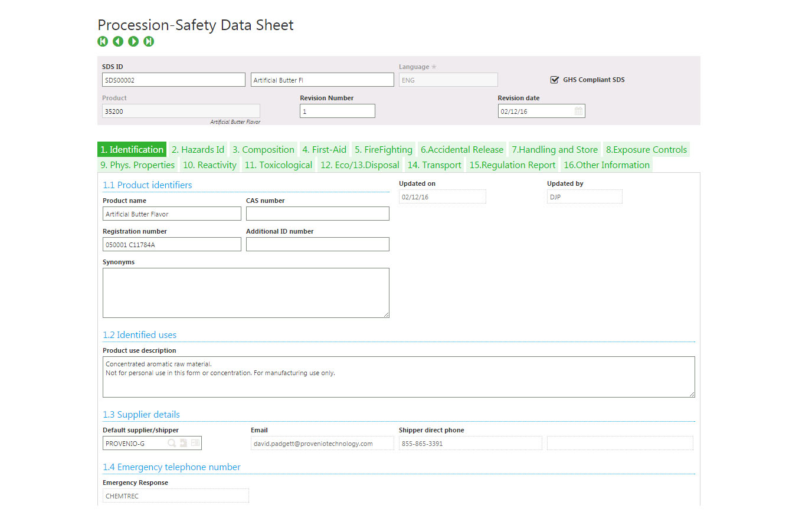Viewport: 812px width, 525px height.
Task: Click supplier search magnifier icon
Action: click(x=172, y=443)
